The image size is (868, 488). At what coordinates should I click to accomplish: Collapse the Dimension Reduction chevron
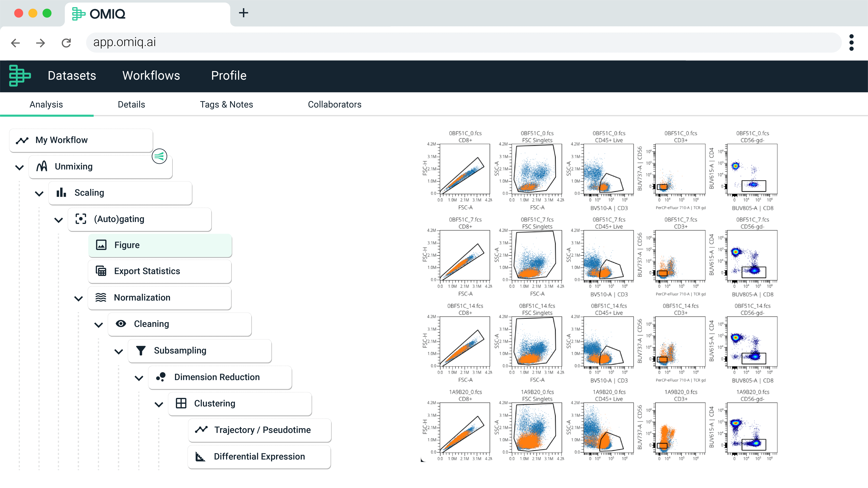139,378
